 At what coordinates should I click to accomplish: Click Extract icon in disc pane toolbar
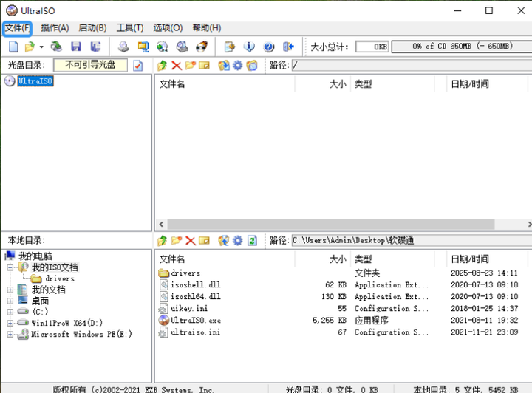[x=224, y=65]
